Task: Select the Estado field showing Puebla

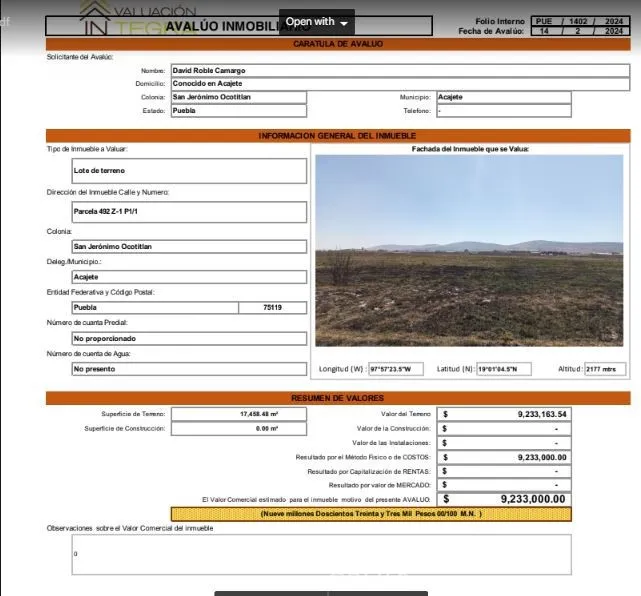Action: point(238,111)
